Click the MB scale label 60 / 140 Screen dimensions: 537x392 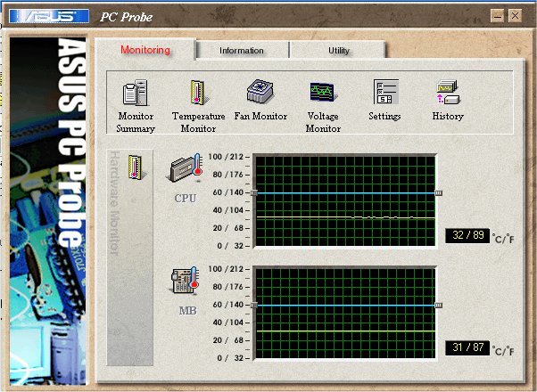click(227, 305)
